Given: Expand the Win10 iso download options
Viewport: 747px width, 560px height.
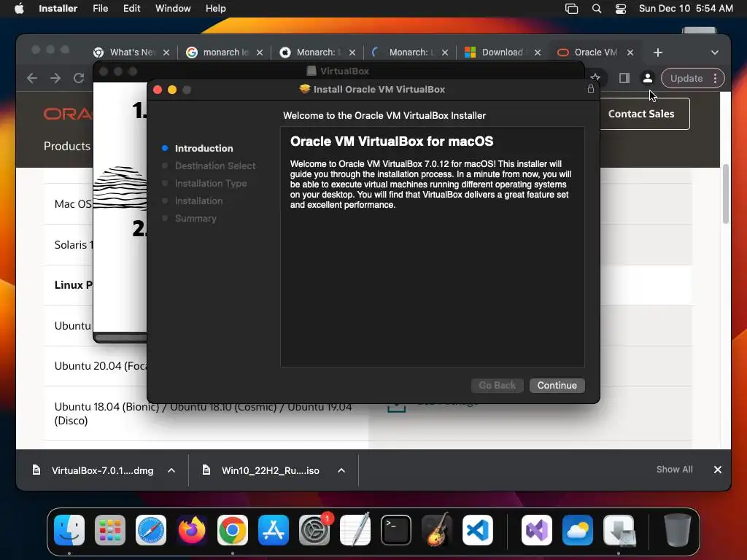Looking at the screenshot, I should (x=341, y=470).
